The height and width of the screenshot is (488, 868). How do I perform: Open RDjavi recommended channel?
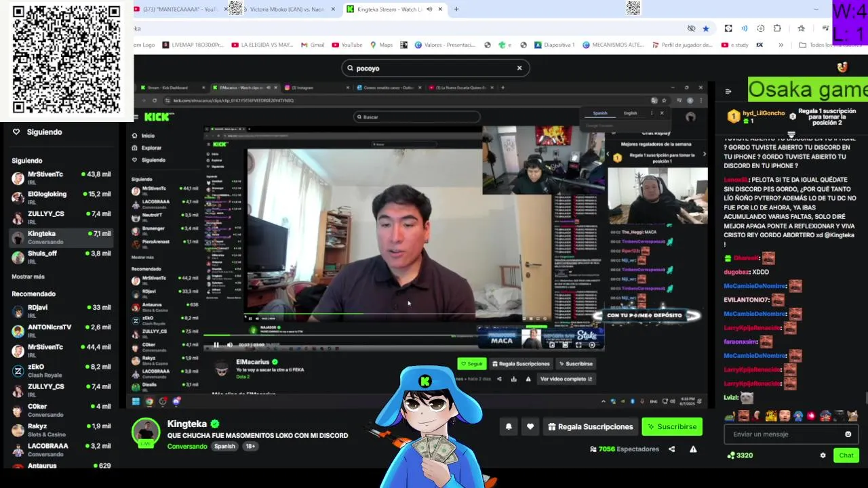click(62, 311)
